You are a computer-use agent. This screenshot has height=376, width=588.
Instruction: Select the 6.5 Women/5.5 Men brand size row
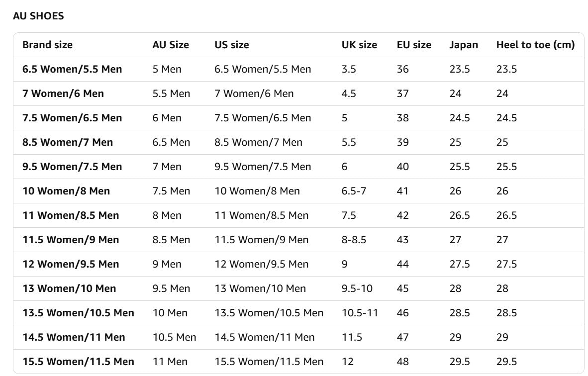tap(72, 69)
